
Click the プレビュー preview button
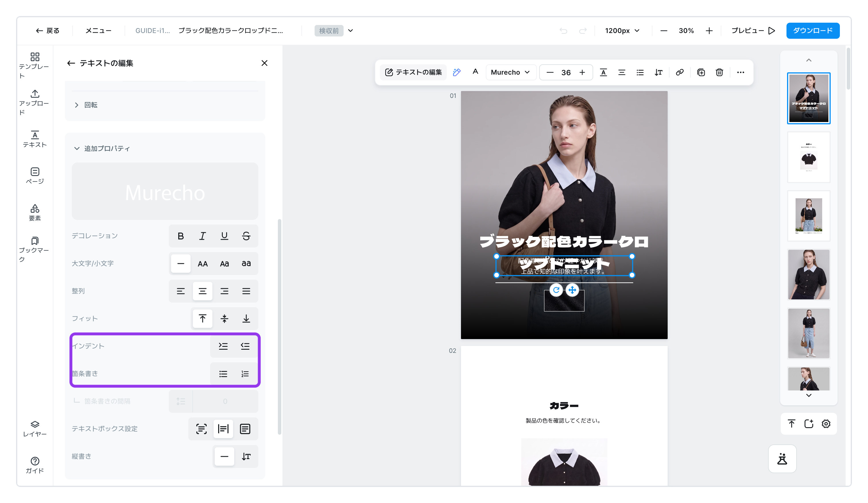[x=753, y=31]
